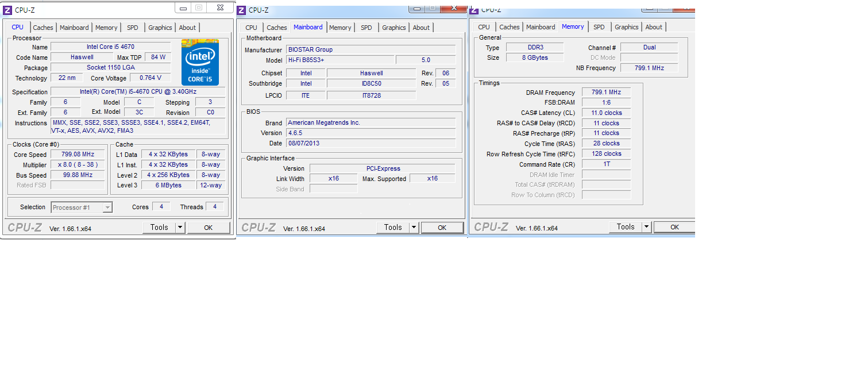
Task: Click the DRAM Frequency value field
Action: click(606, 92)
